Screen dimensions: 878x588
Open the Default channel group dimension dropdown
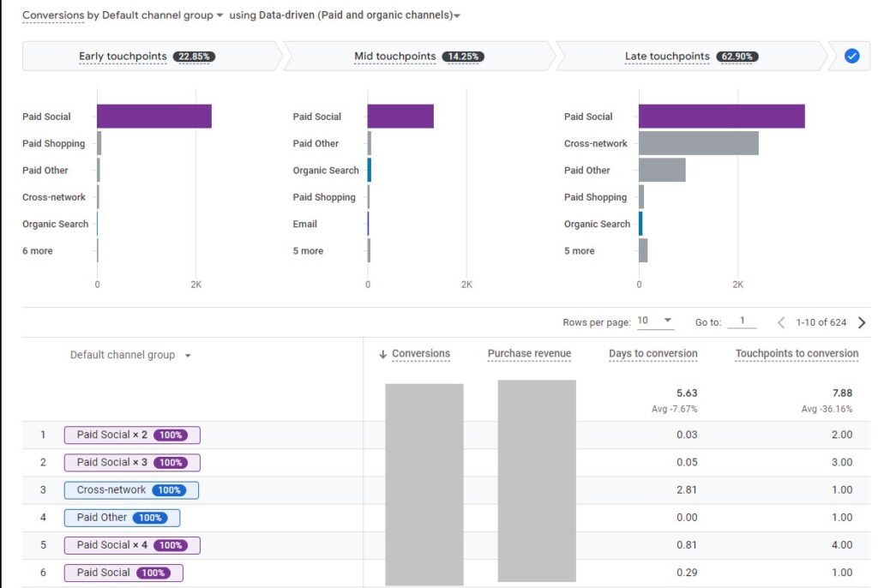coord(188,356)
